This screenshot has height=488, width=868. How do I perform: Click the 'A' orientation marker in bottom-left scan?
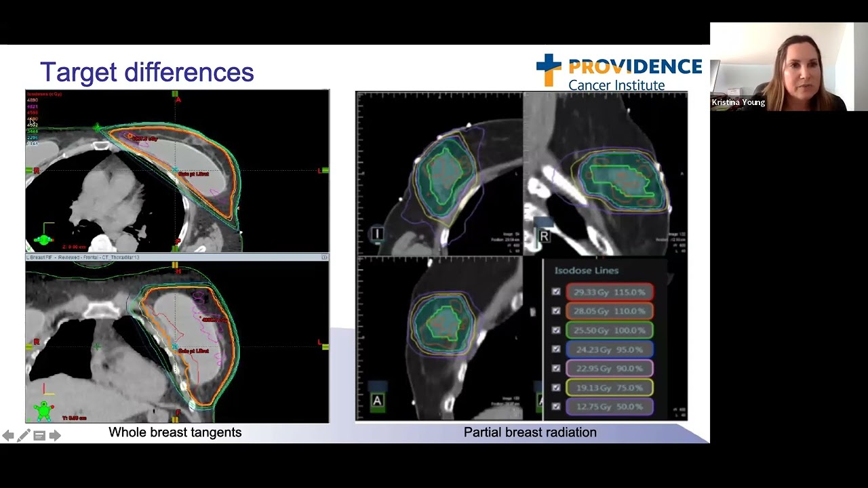(x=377, y=401)
